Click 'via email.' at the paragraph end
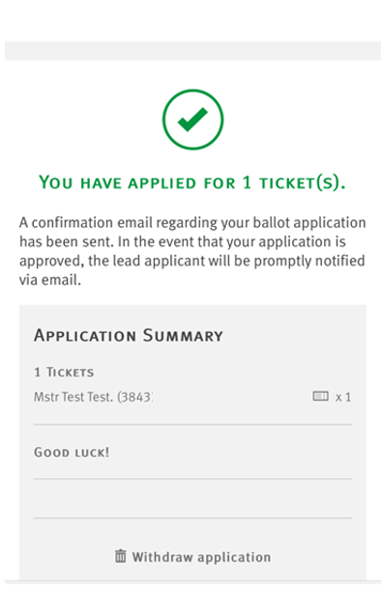This screenshot has width=388, height=606. [x=50, y=280]
